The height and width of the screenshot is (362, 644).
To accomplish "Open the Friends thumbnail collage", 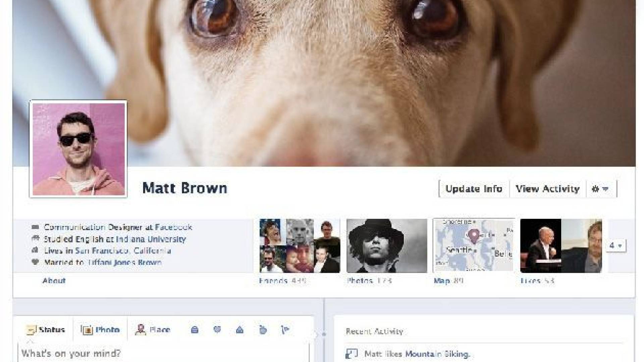I will [x=300, y=246].
